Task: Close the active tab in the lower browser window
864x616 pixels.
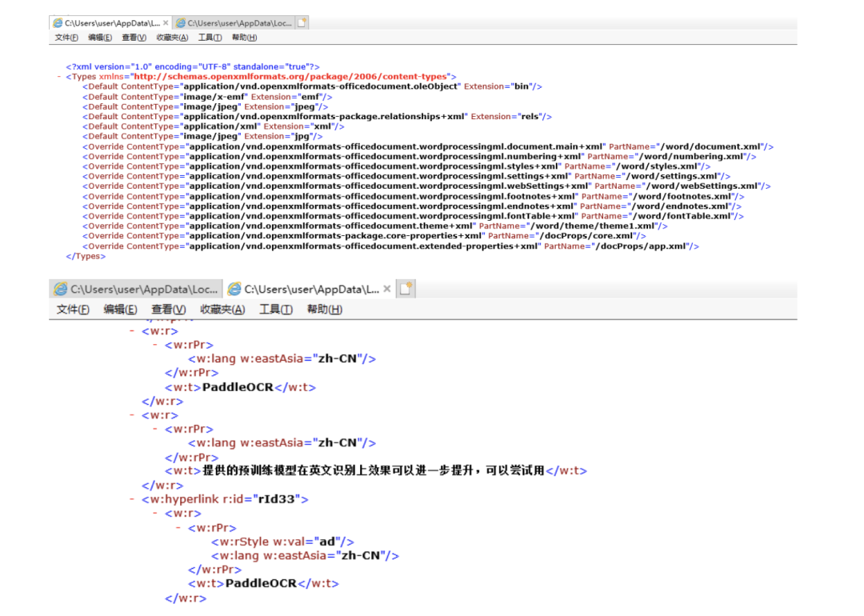Action: click(387, 290)
